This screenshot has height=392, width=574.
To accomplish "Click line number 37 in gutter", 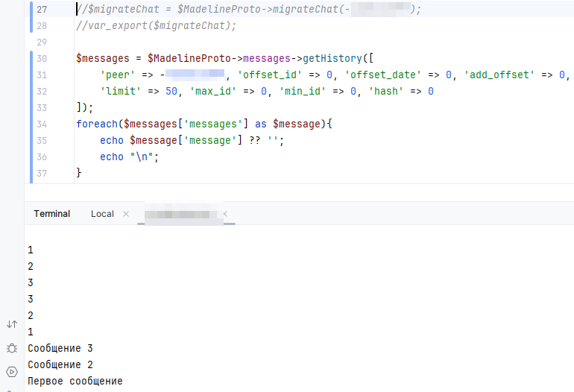I will click(x=42, y=173).
